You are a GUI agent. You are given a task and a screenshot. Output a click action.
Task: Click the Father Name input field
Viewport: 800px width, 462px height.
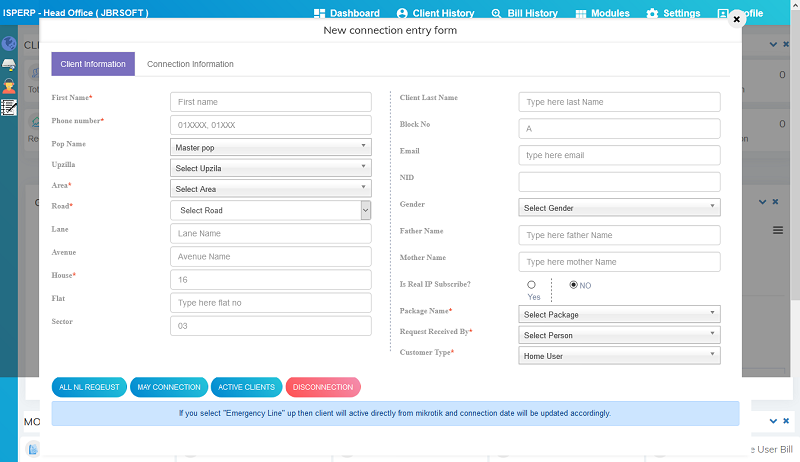(x=619, y=235)
